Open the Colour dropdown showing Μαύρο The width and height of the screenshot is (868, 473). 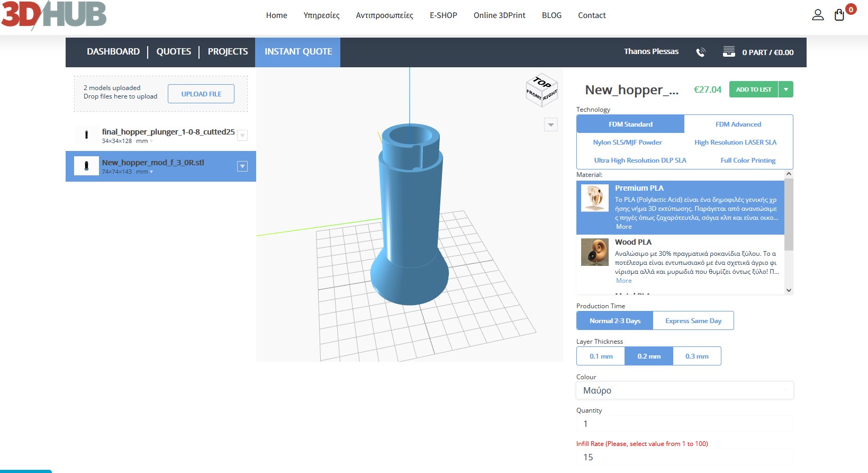(684, 390)
